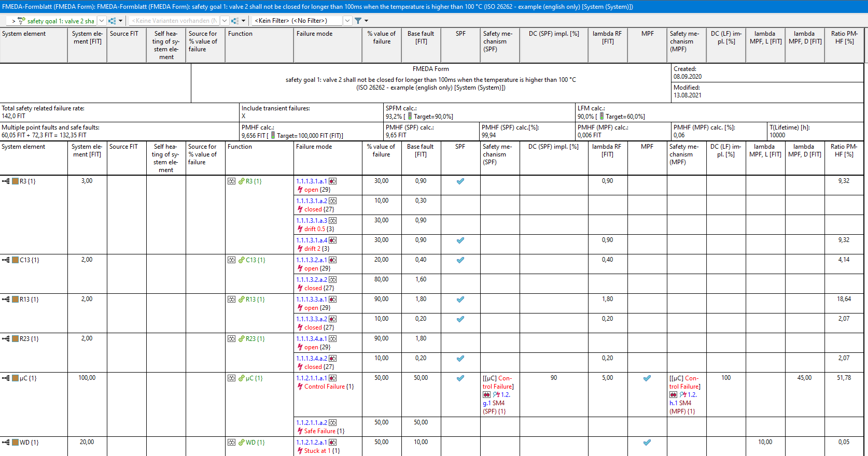Open failure link 1.1.1.3.4.a.1
This screenshot has width=868, height=456.
(x=312, y=339)
